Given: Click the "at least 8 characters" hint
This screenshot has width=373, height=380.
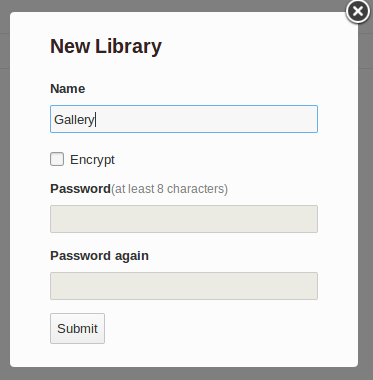Looking at the screenshot, I should tap(169, 189).
